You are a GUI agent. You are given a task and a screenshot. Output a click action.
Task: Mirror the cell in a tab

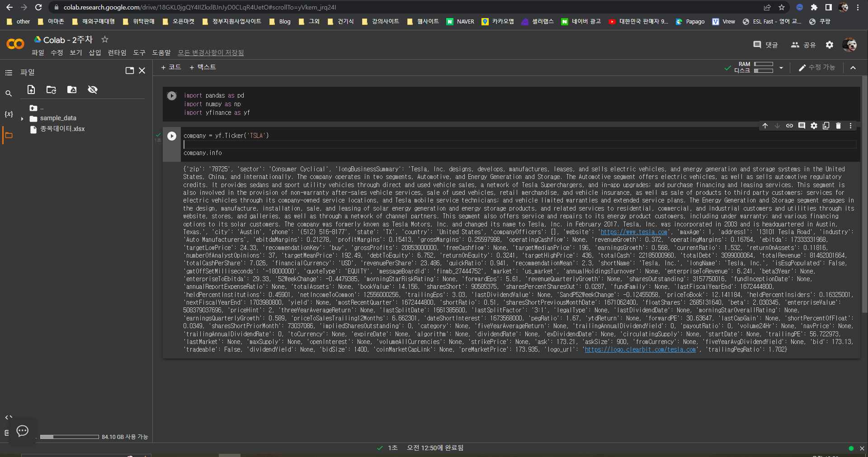[x=826, y=126]
